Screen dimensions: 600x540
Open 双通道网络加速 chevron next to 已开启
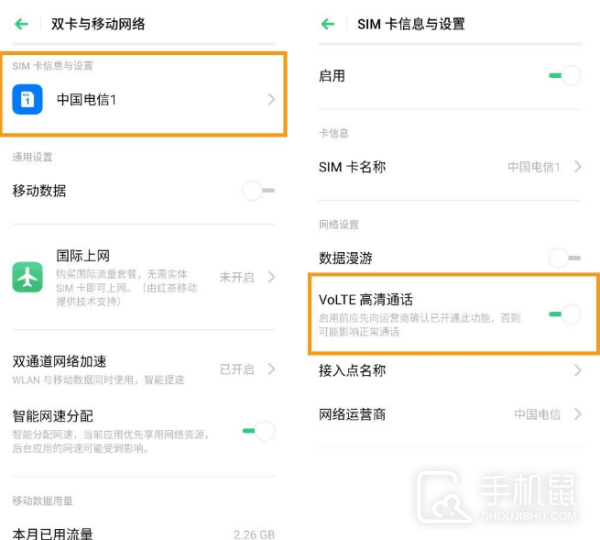(271, 369)
